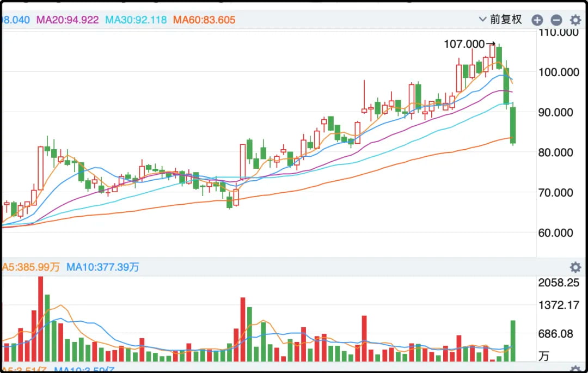The image size is (588, 373).
Task: Click the zoom out minus icon
Action: (556, 20)
